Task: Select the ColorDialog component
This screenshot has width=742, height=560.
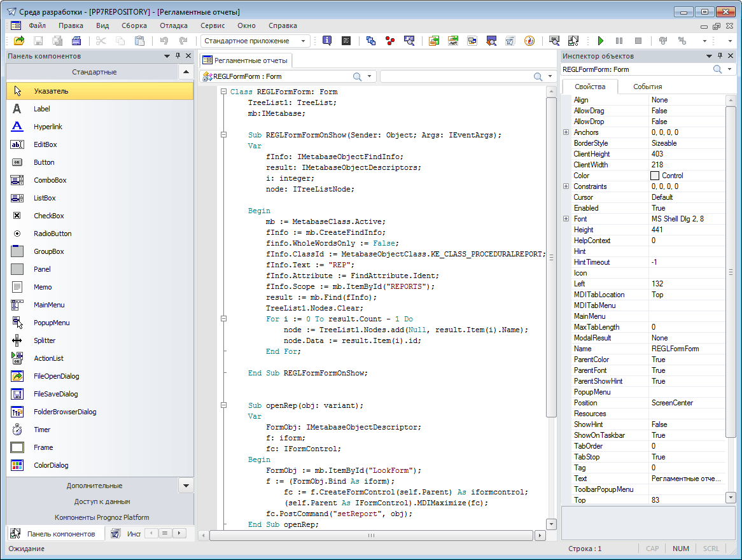Action: pyautogui.click(x=50, y=465)
